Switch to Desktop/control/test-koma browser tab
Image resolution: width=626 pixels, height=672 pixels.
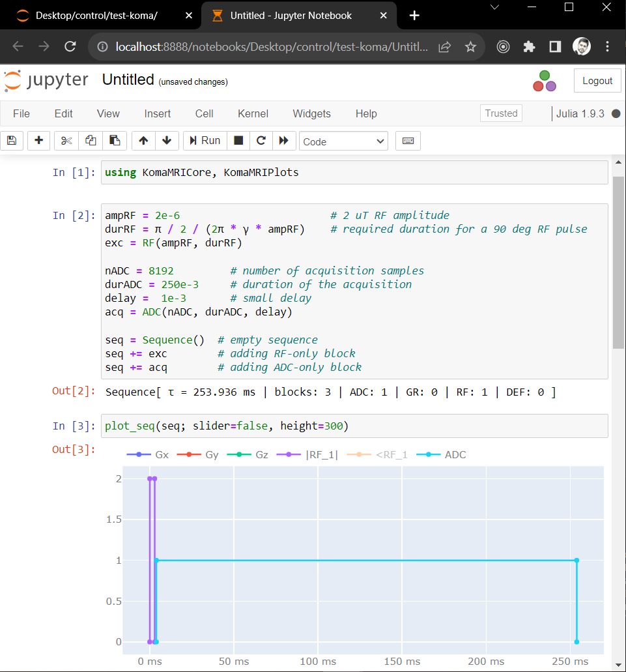coord(96,16)
